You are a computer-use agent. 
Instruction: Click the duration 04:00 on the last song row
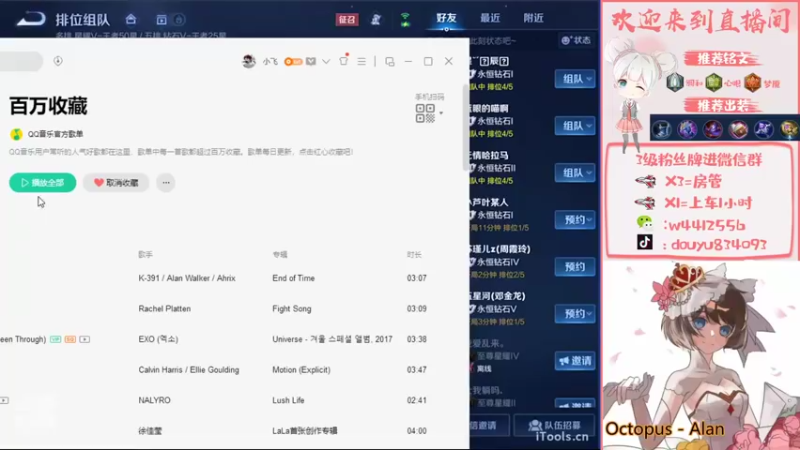pyautogui.click(x=417, y=431)
